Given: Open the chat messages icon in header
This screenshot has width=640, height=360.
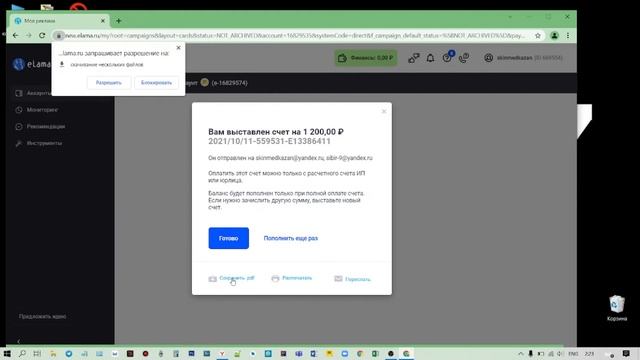Looking at the screenshot, I should [413, 58].
